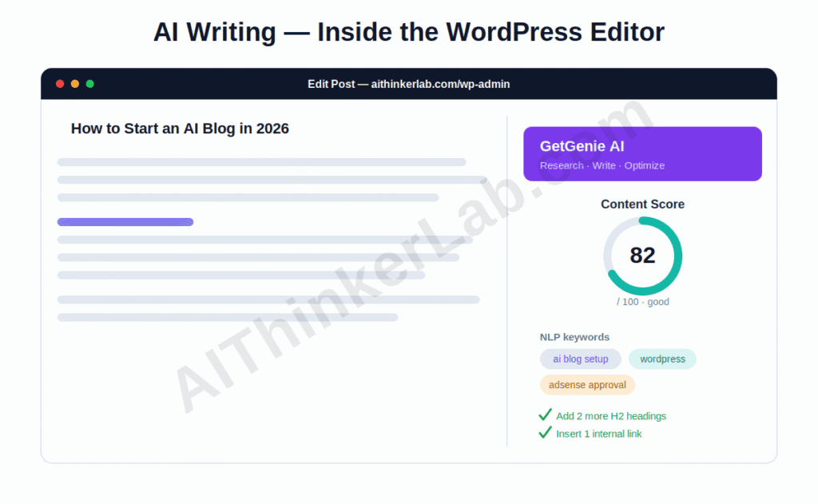Select the ai blog setup keyword chip

point(581,359)
